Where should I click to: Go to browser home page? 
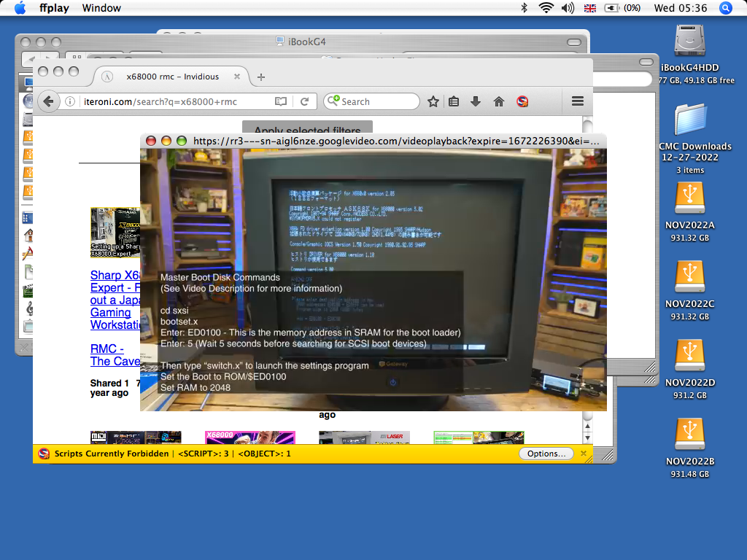tap(499, 101)
